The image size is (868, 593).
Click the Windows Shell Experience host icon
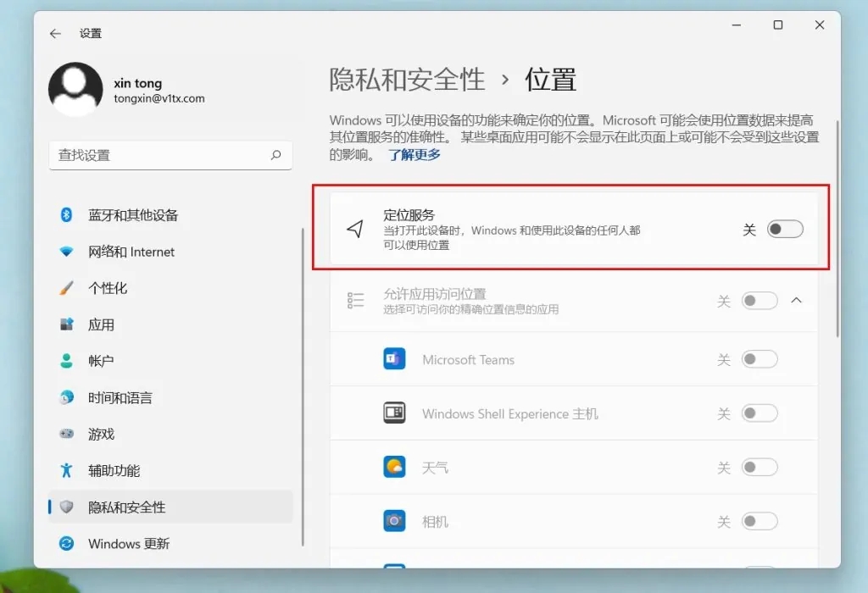click(394, 413)
